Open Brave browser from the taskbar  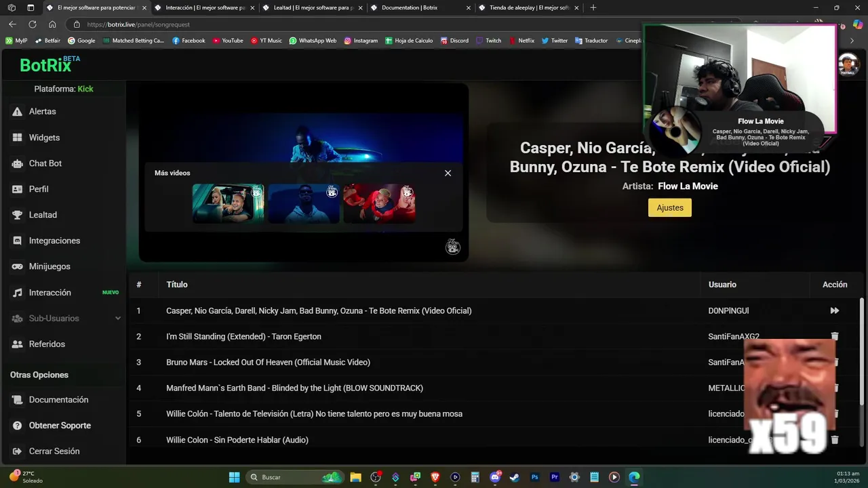[435, 477]
